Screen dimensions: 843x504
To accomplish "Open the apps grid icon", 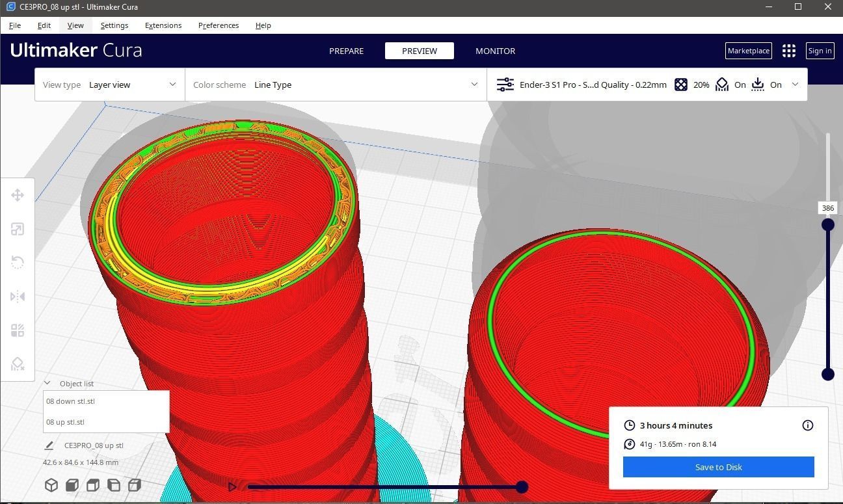I will 789,51.
